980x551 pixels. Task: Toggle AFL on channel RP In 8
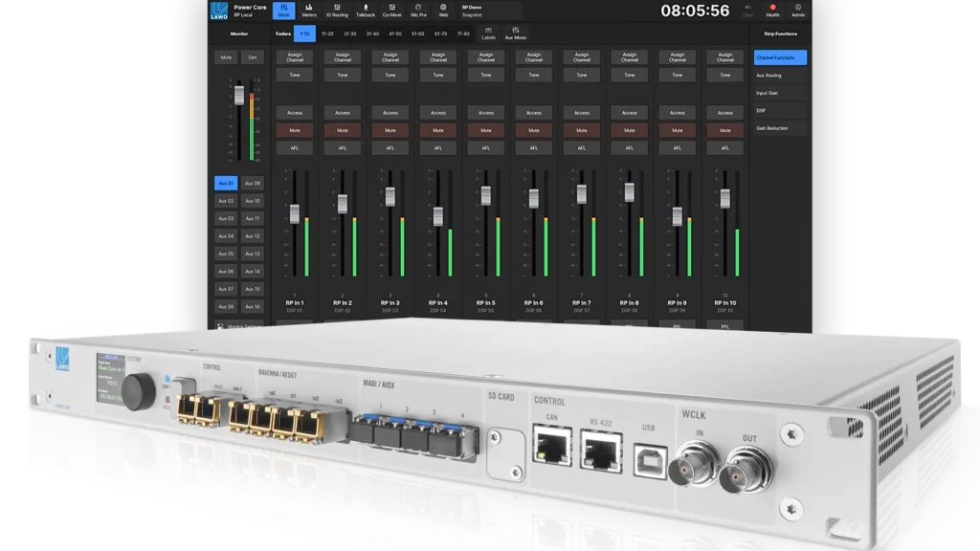[x=630, y=148]
